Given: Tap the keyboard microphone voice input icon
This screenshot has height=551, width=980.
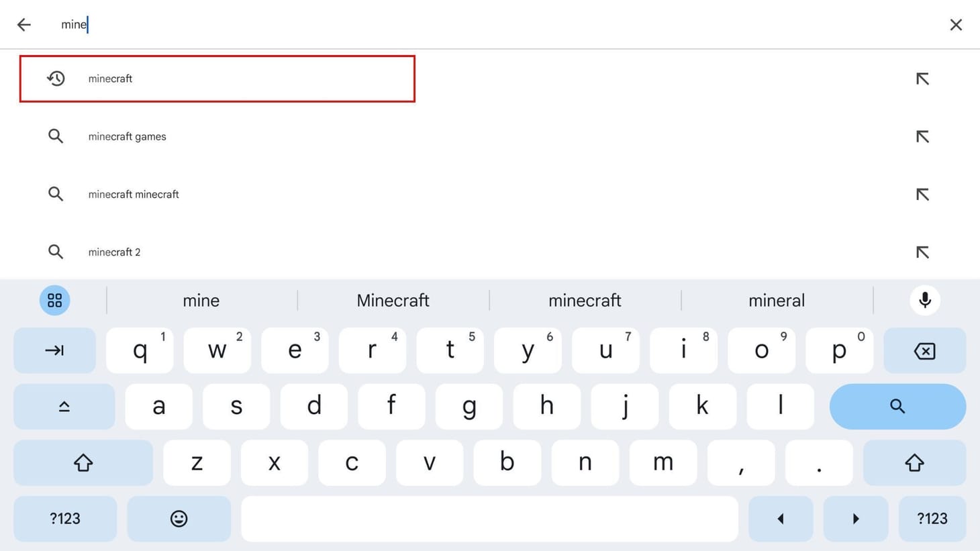Looking at the screenshot, I should pyautogui.click(x=924, y=300).
